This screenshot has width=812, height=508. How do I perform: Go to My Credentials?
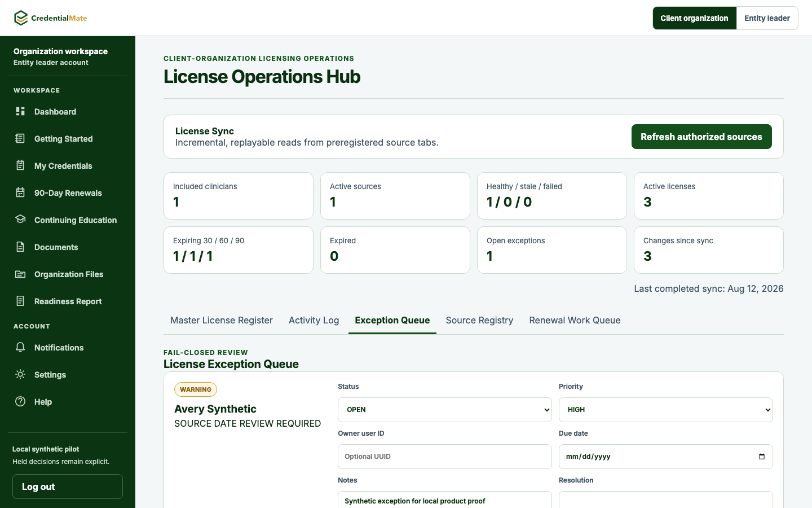[68, 166]
